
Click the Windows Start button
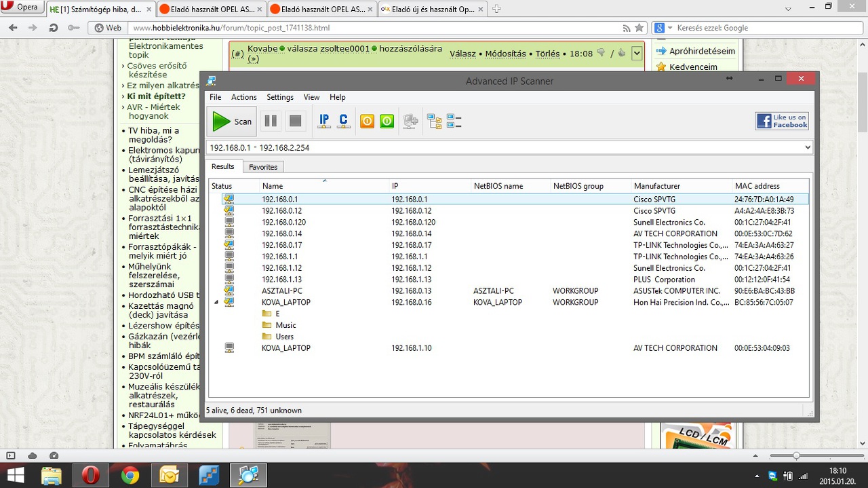pyautogui.click(x=15, y=475)
